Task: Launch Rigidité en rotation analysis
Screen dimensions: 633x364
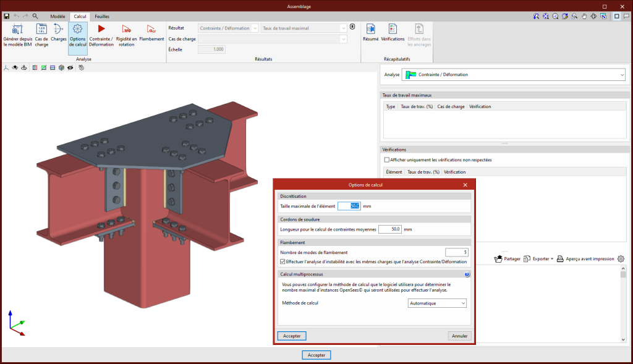Action: click(127, 34)
